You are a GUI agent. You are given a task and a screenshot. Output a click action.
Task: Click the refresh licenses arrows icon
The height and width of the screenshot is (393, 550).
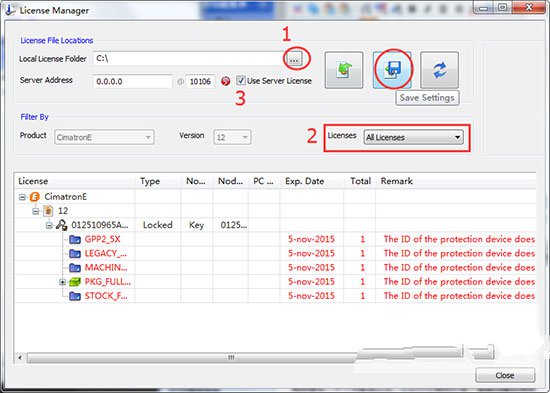pyautogui.click(x=440, y=70)
